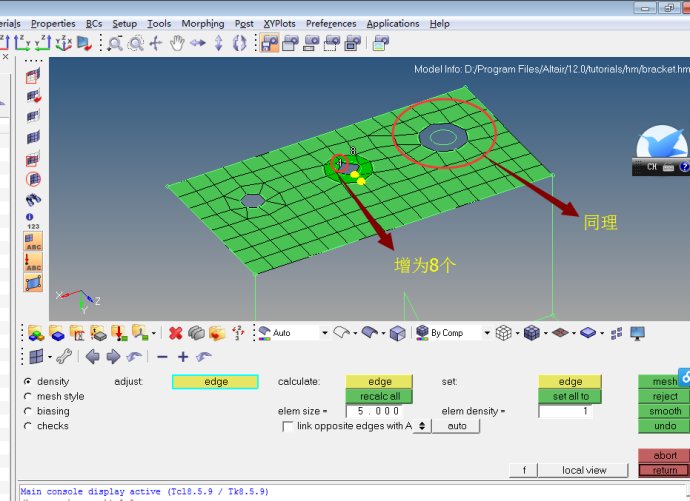The width and height of the screenshot is (690, 501).
Task: Click the green undo button
Action: click(x=664, y=426)
